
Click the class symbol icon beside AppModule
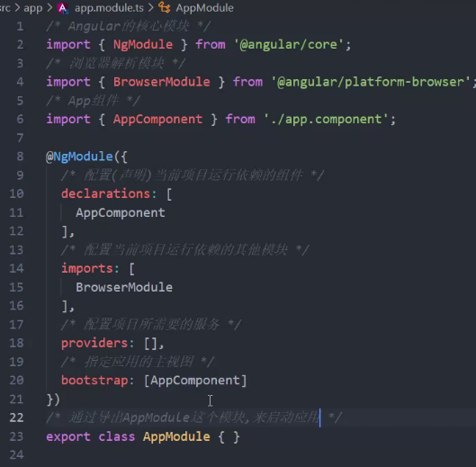(165, 8)
